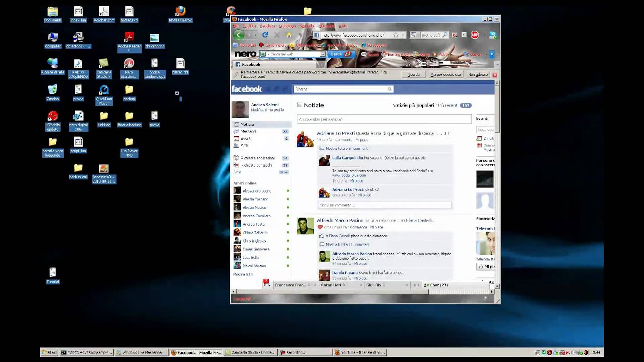
Task: Open the Documenti desktop folder
Action: click(53, 15)
